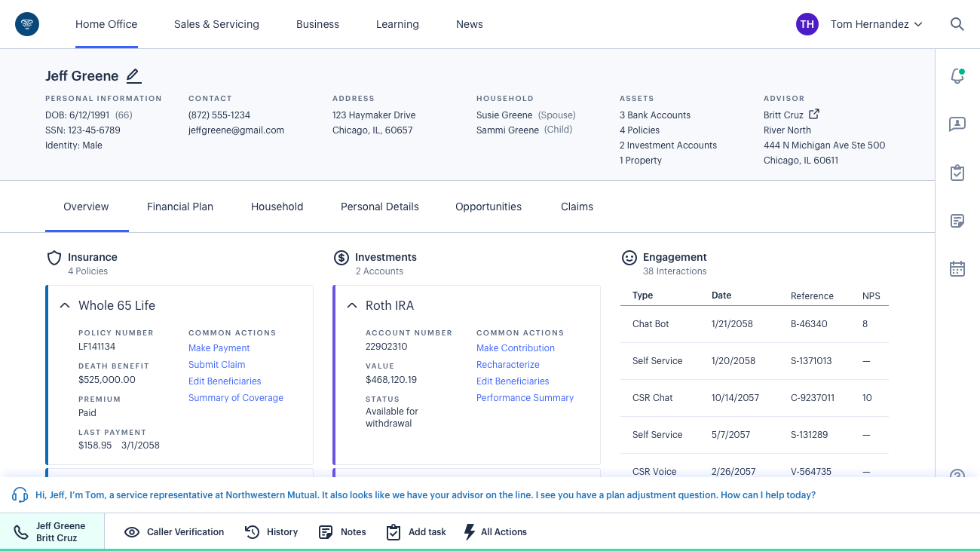
Task: Open Business menu
Action: click(x=317, y=24)
